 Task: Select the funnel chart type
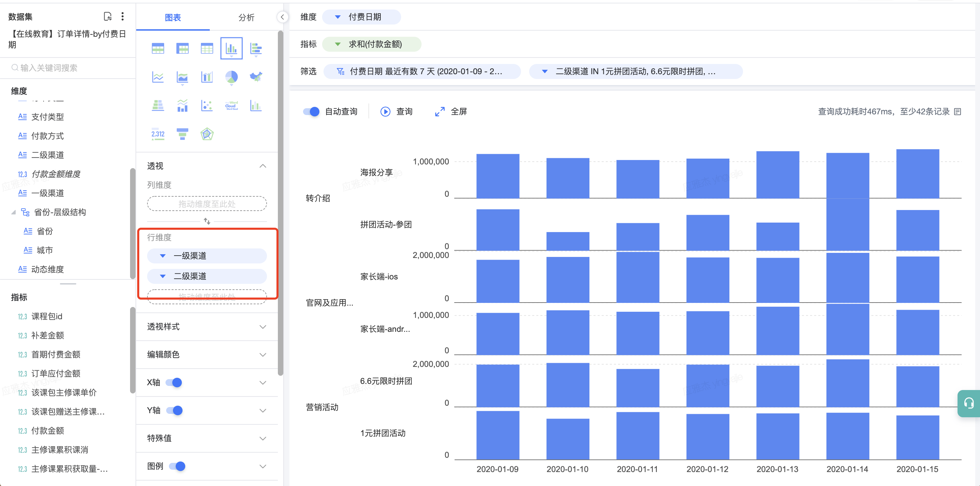pyautogui.click(x=182, y=134)
